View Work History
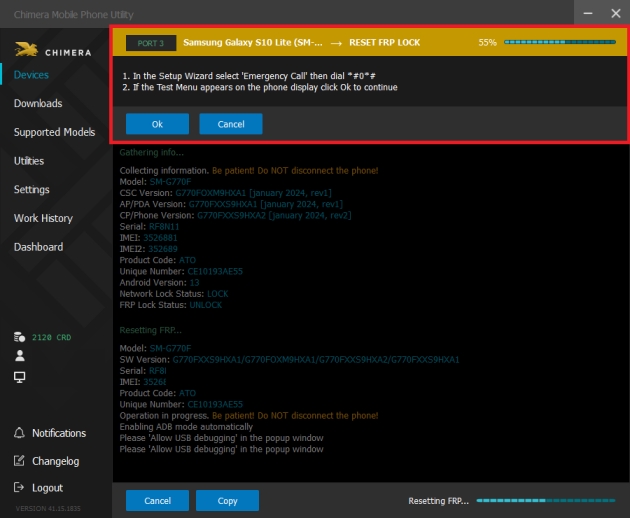Screen dimensions: 630x518 (x=43, y=218)
